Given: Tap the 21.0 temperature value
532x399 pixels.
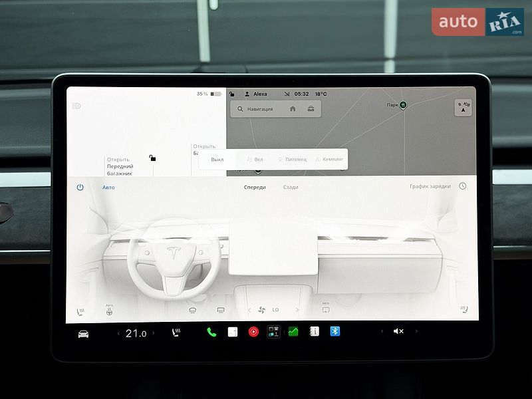Looking at the screenshot, I should 136,334.
